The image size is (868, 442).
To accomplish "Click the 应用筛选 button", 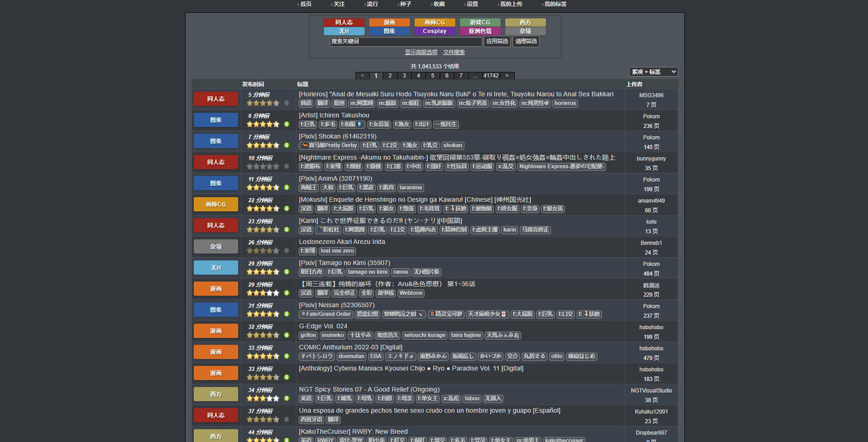I will 497,41.
